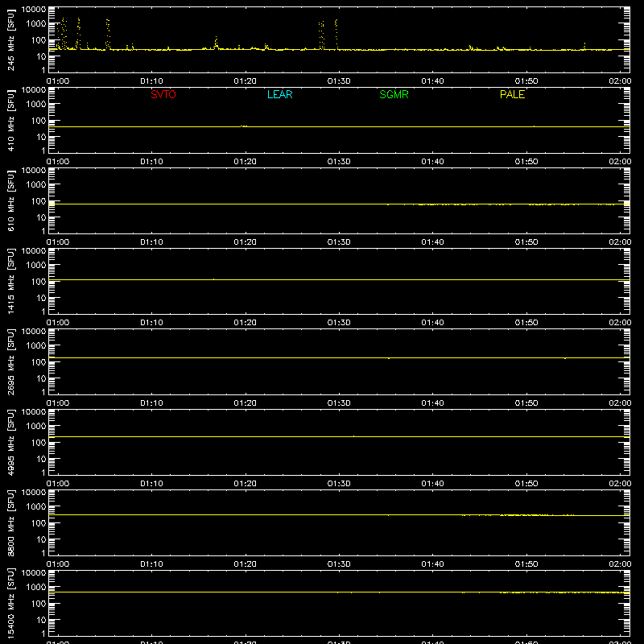Click the green SGMR station label
Image resolution: width=644 pixels, height=644 pixels.
click(x=394, y=94)
